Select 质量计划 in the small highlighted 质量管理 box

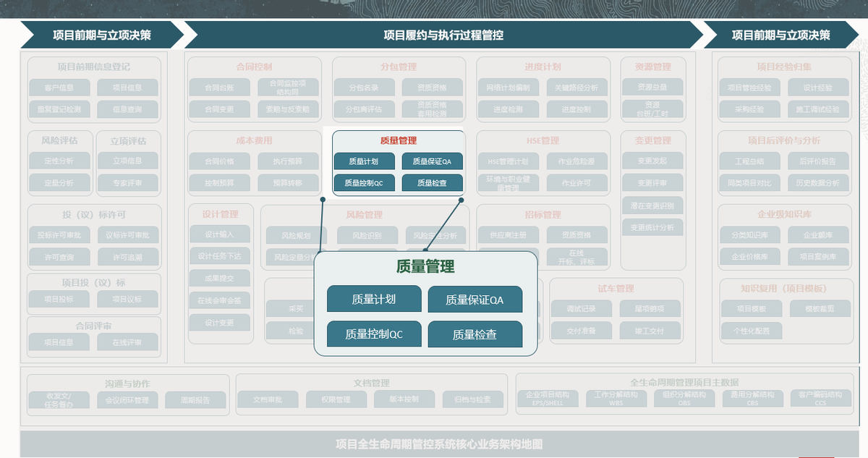click(x=363, y=161)
